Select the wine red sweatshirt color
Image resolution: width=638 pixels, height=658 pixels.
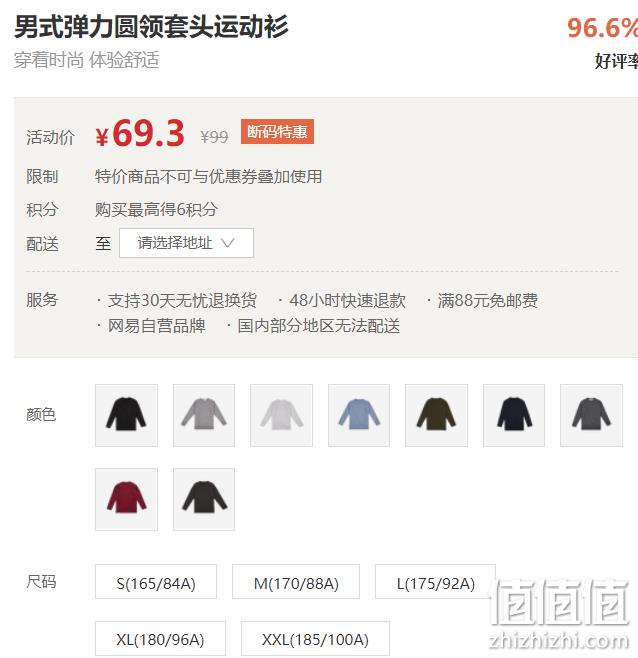[x=126, y=499]
